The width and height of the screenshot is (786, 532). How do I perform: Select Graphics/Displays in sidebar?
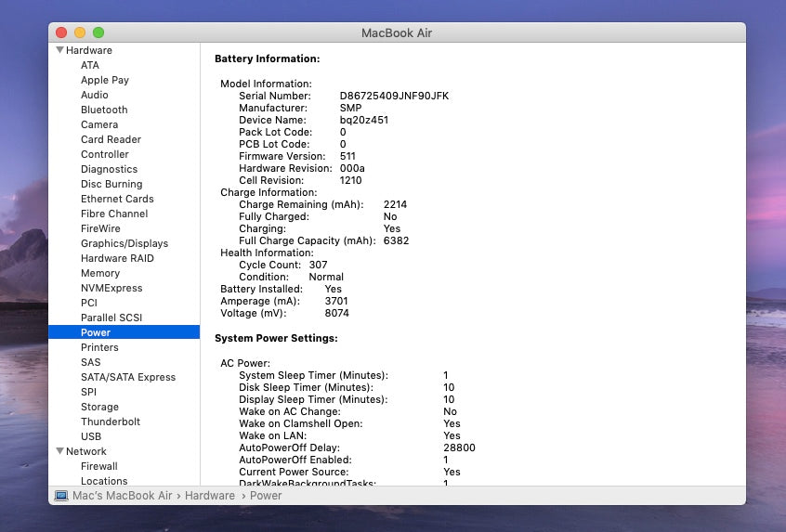pyautogui.click(x=124, y=243)
